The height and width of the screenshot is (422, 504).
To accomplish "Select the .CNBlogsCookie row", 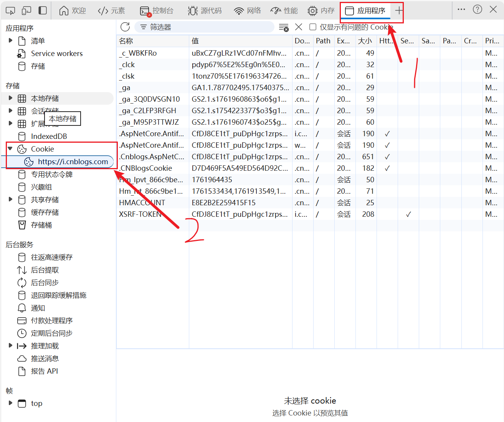I will (x=310, y=168).
